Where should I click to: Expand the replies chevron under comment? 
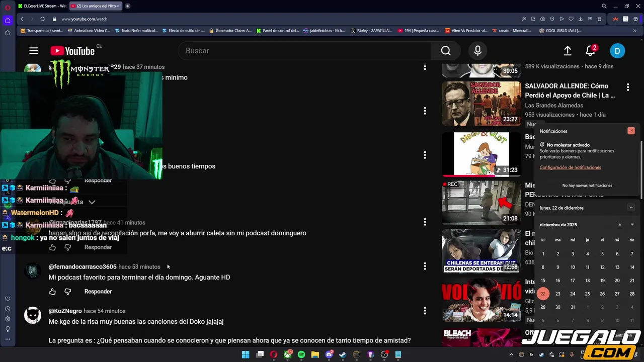coord(92,202)
